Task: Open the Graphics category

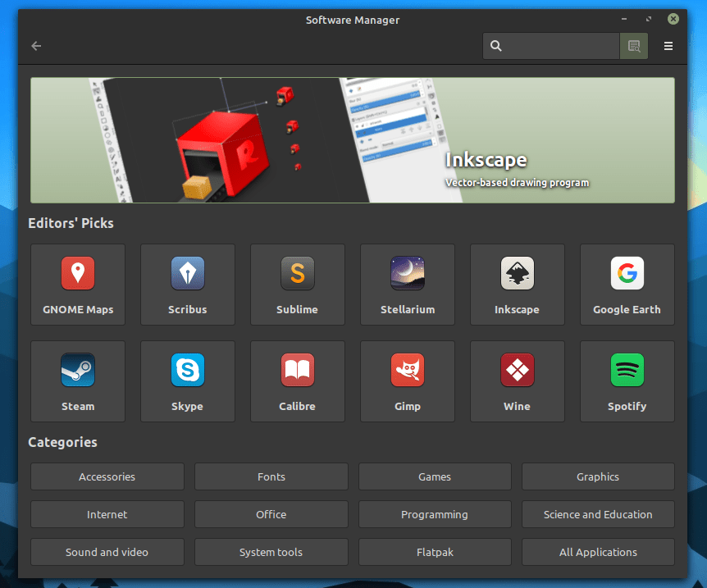Action: click(x=598, y=476)
